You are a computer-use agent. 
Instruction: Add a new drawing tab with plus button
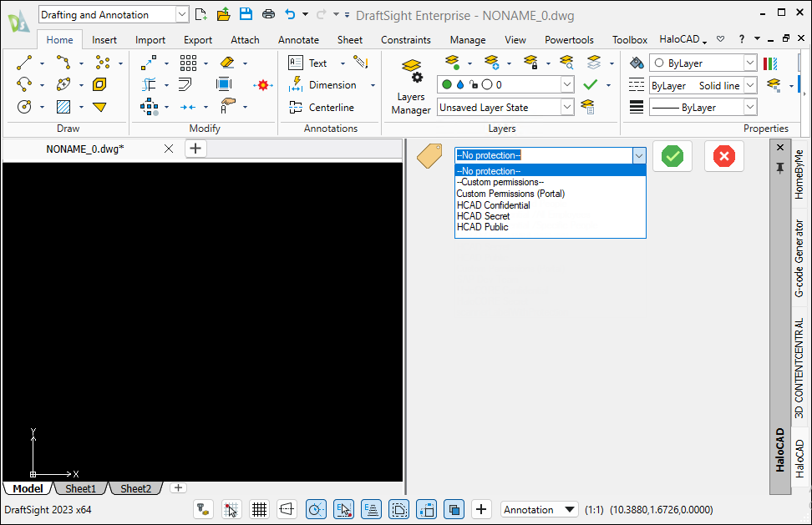pos(195,149)
